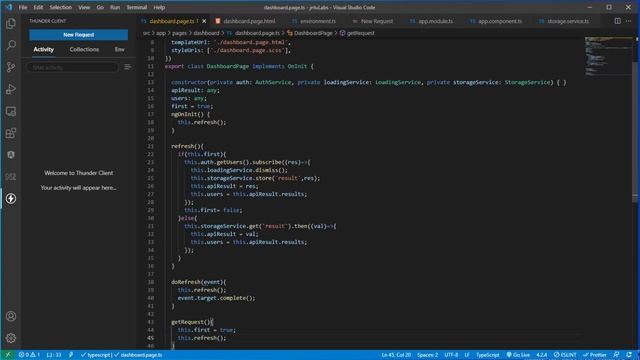The height and width of the screenshot is (360, 640).
Task: Switch to app.module.ts editor tab
Action: (x=431, y=21)
